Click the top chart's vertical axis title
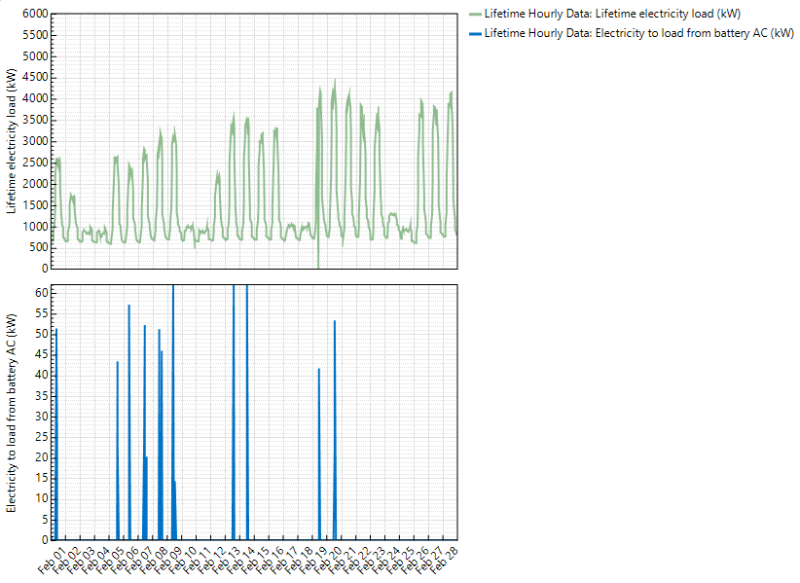The image size is (800, 583). click(x=12, y=141)
